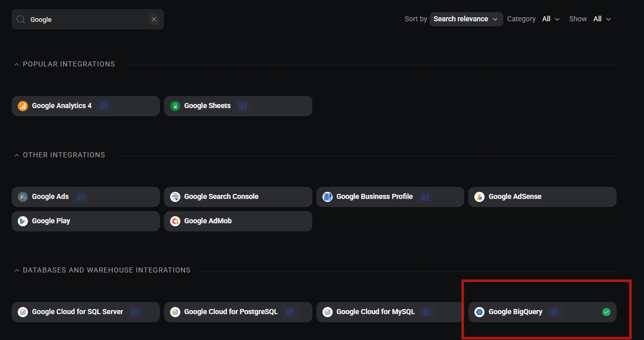Click Google Cloud for MySQL logo
The image size is (644, 340).
pyautogui.click(x=328, y=312)
